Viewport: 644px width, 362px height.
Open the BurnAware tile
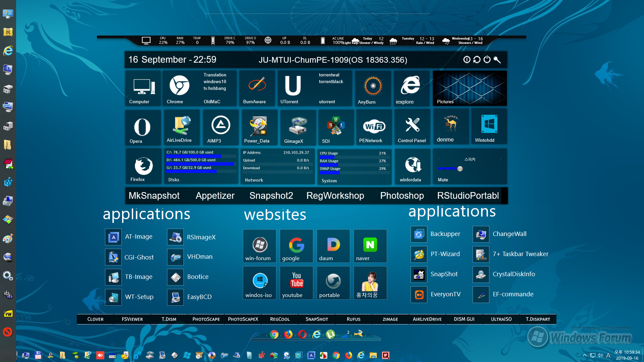257,88
